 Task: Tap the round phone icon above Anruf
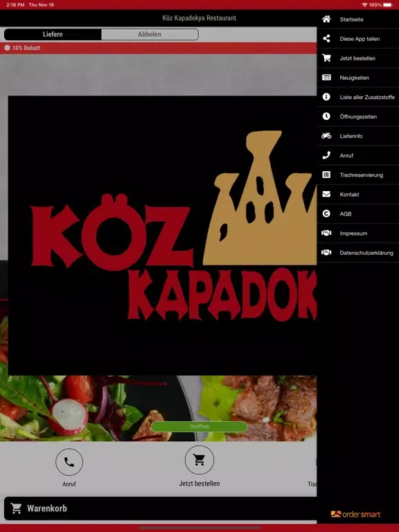click(69, 462)
